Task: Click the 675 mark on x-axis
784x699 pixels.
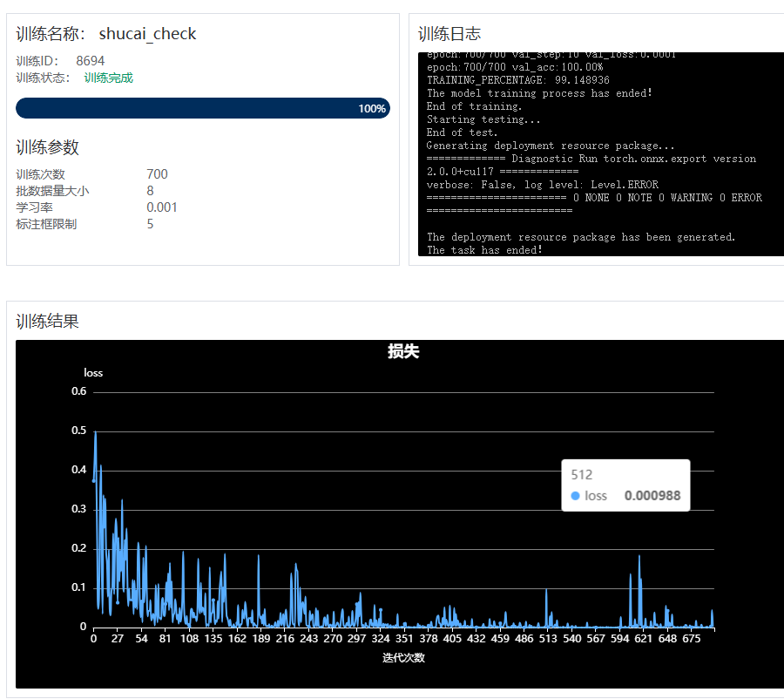Action: tap(692, 639)
